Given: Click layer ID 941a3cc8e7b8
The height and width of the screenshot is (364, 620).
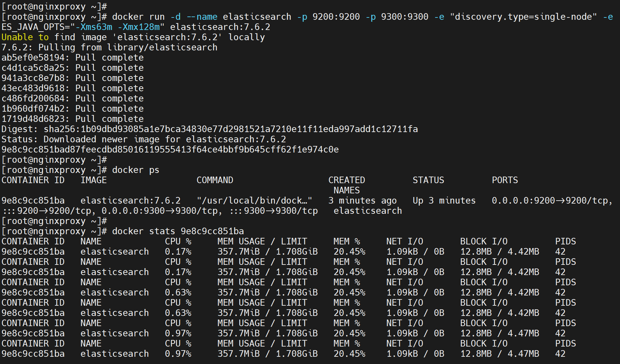Looking at the screenshot, I should pyautogui.click(x=33, y=78).
